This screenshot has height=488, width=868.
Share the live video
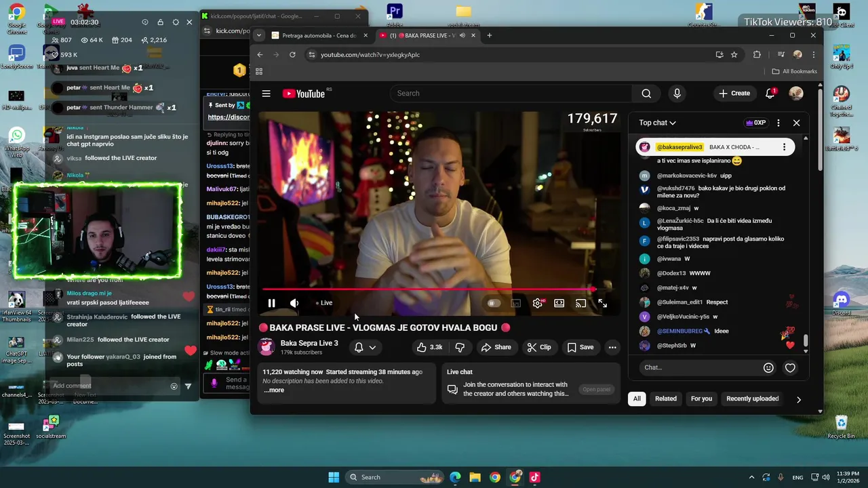pyautogui.click(x=496, y=347)
